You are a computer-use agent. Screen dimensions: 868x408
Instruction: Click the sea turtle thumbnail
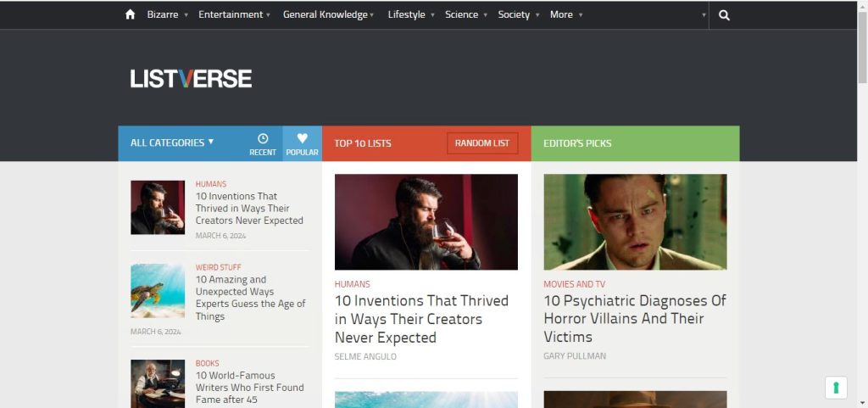[x=158, y=291]
